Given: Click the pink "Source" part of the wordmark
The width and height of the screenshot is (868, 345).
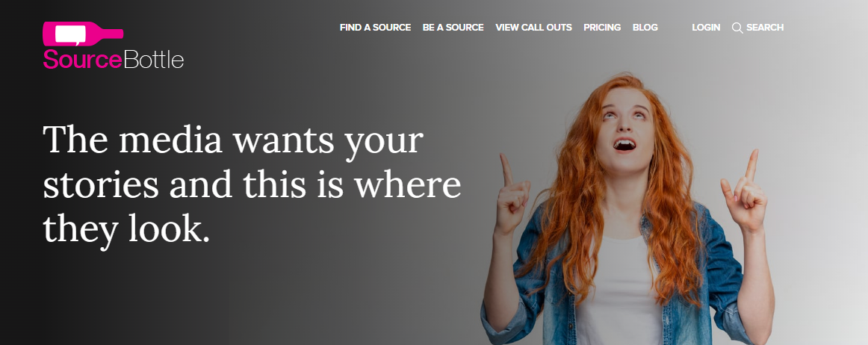Looking at the screenshot, I should [82, 59].
